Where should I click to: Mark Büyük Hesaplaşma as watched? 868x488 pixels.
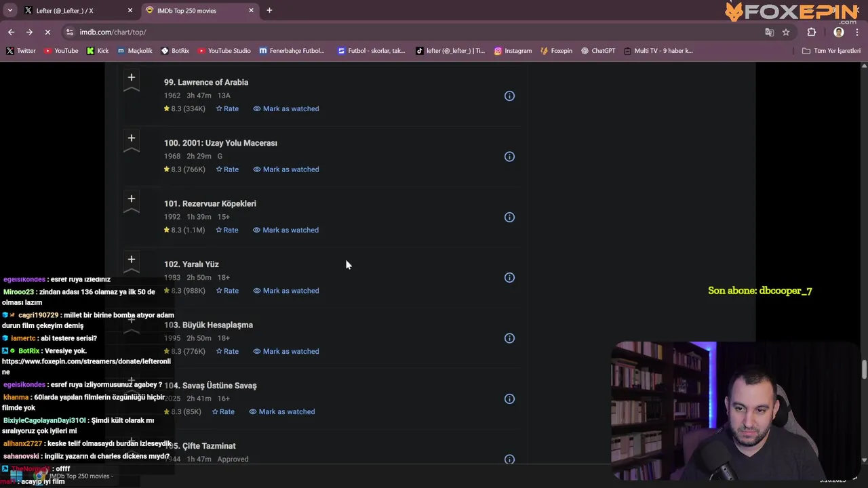pos(286,351)
